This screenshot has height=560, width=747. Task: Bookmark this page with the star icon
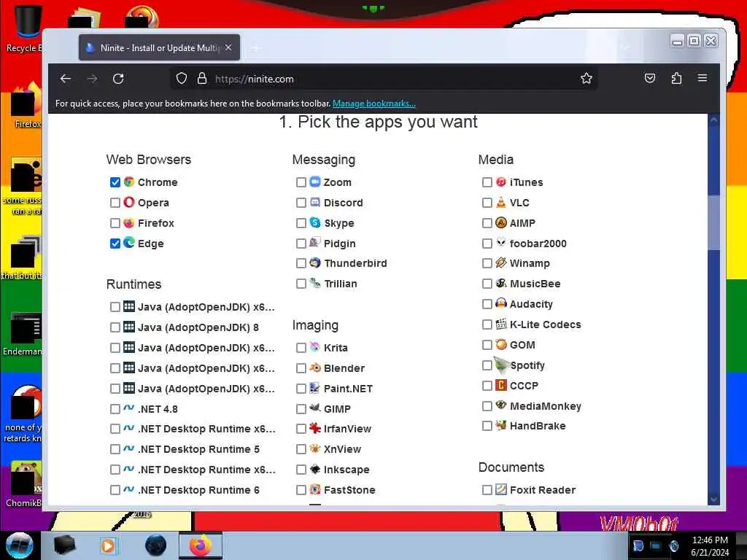tap(587, 78)
